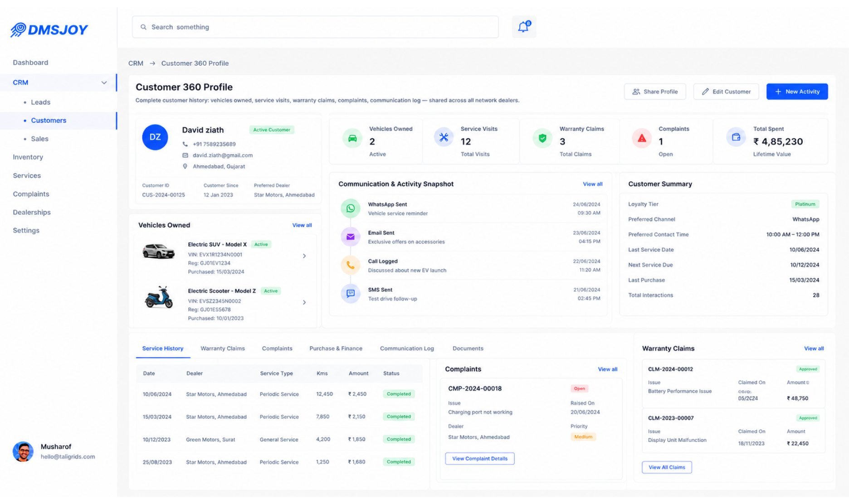Click the Electric Scooter Model Z thumbnail
The width and height of the screenshot is (849, 504).
(x=158, y=297)
